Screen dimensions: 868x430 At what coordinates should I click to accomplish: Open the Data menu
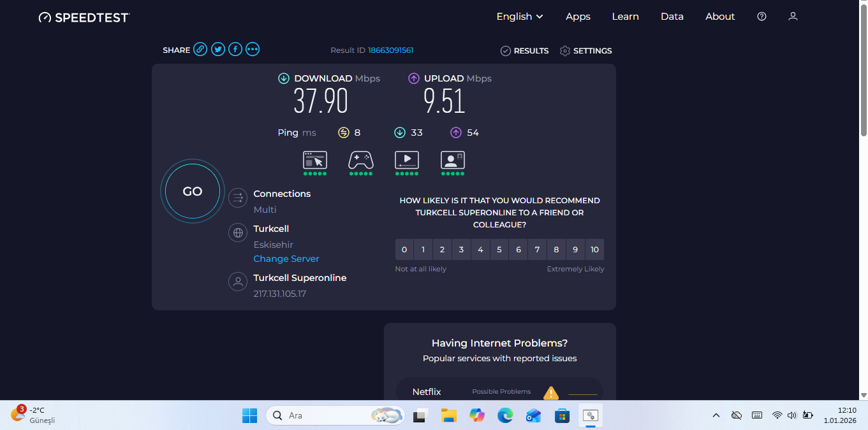[672, 17]
